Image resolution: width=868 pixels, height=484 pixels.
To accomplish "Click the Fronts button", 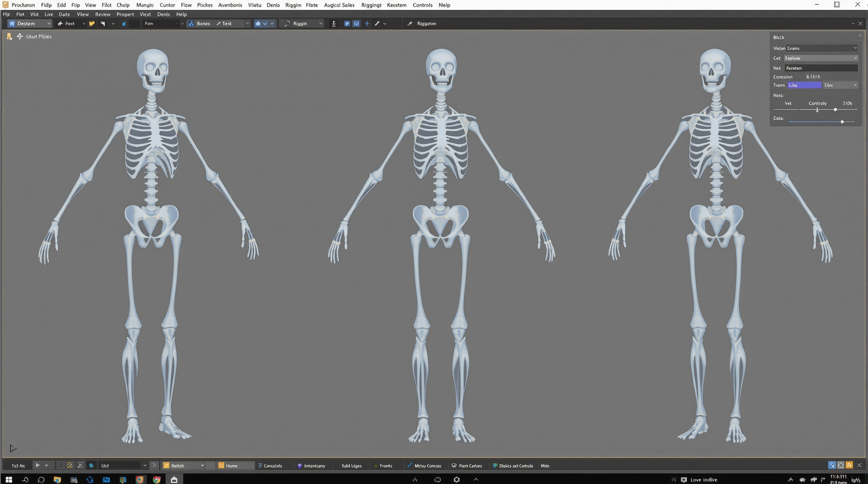I will point(383,465).
